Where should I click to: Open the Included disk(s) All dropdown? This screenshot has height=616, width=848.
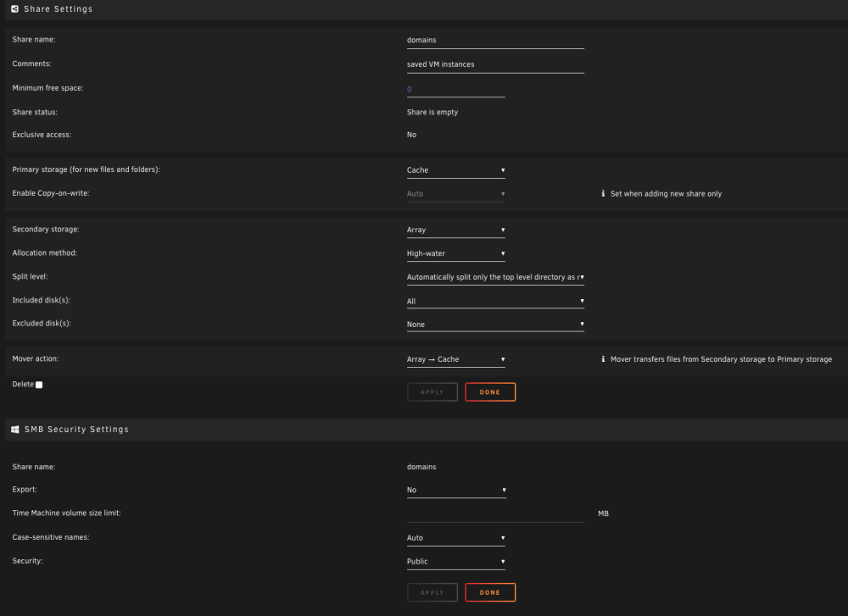point(495,301)
